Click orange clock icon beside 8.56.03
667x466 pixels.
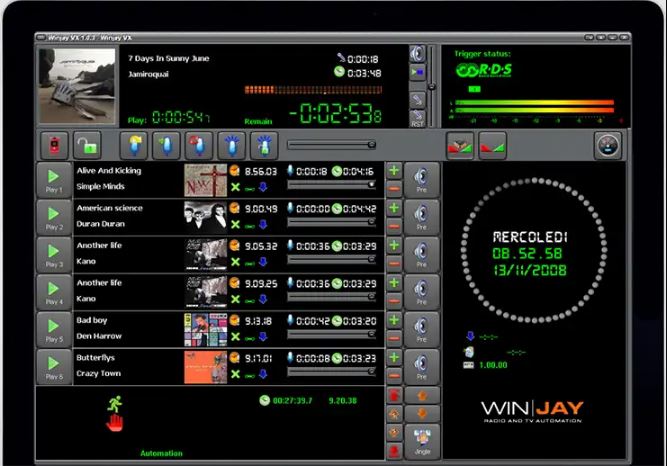point(234,171)
